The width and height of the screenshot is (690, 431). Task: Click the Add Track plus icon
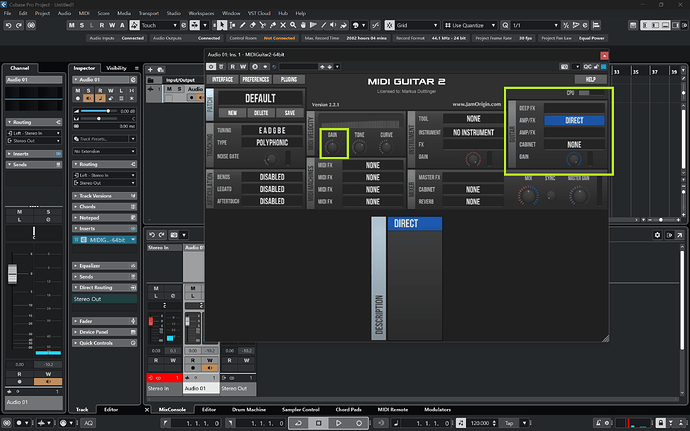tap(150, 70)
